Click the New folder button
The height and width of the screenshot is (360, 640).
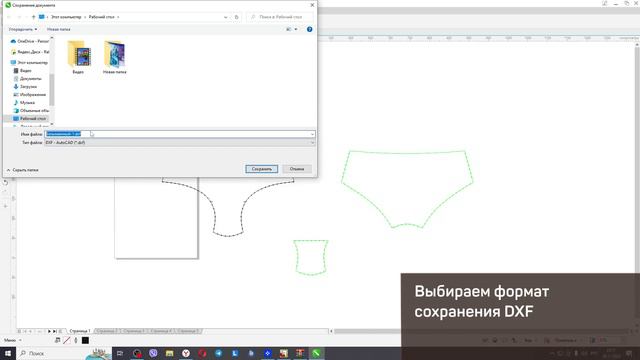58,29
